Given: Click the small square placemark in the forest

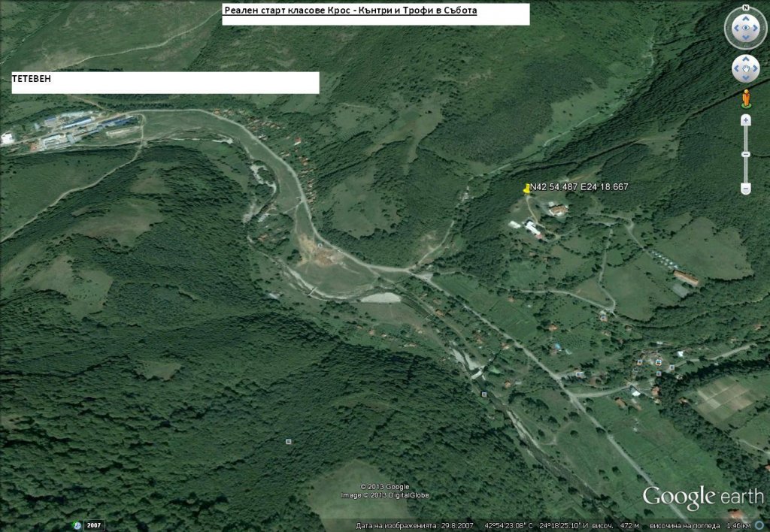Looking at the screenshot, I should tap(288, 442).
